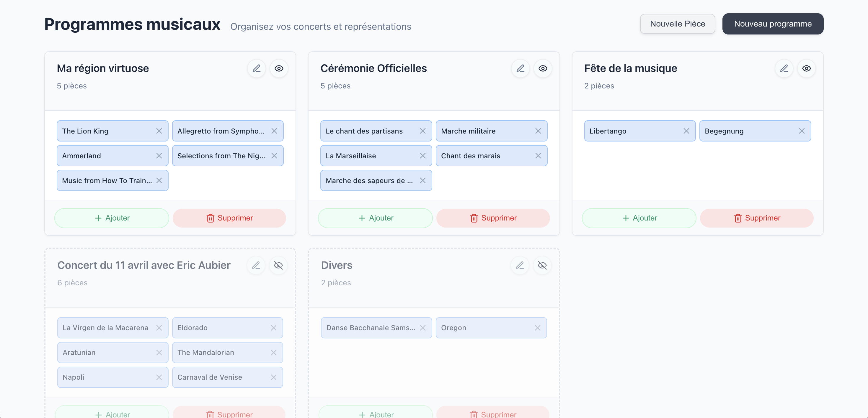Remove La Marseillaise from Cérémonie Officielles
This screenshot has width=868, height=418.
coord(423,155)
